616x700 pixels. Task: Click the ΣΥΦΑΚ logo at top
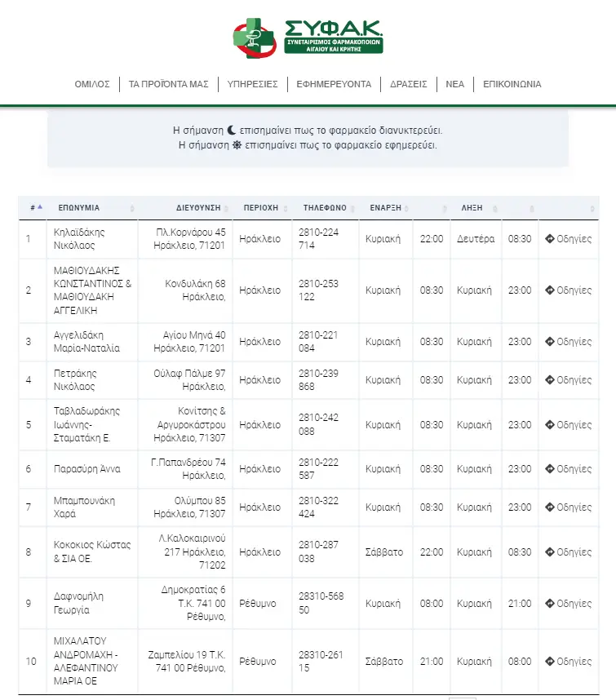click(308, 38)
